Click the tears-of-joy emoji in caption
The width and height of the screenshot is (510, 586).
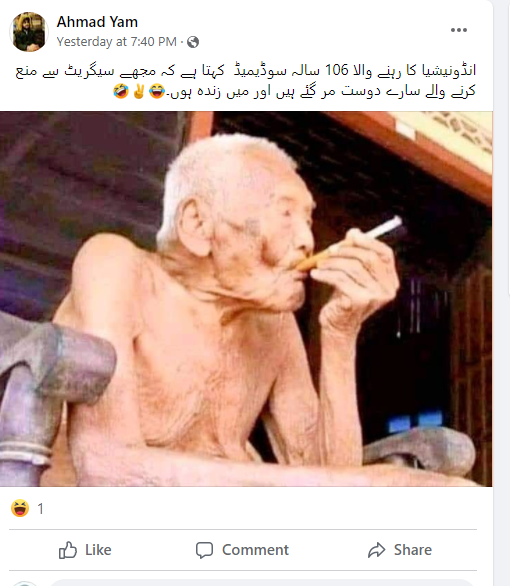pyautogui.click(x=157, y=91)
